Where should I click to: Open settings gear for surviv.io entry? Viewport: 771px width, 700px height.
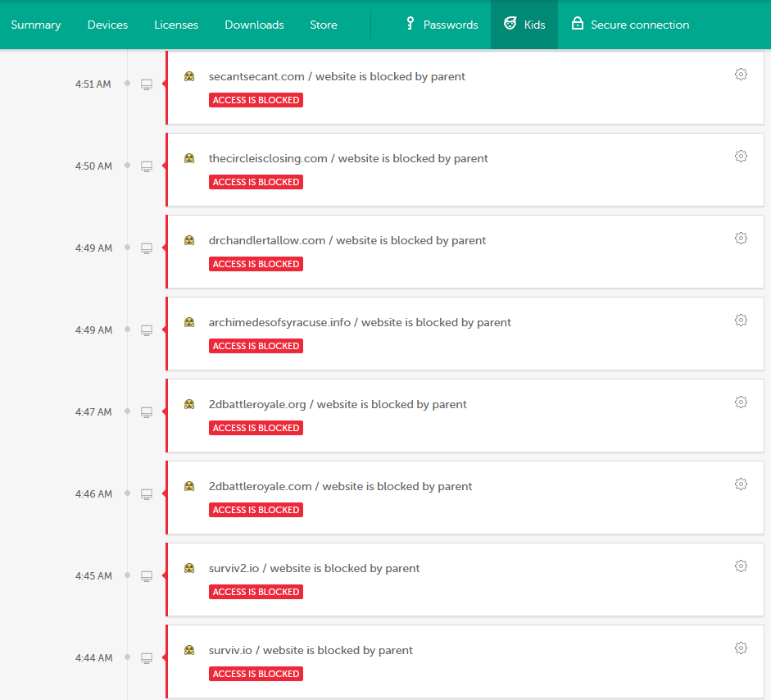[x=741, y=648]
